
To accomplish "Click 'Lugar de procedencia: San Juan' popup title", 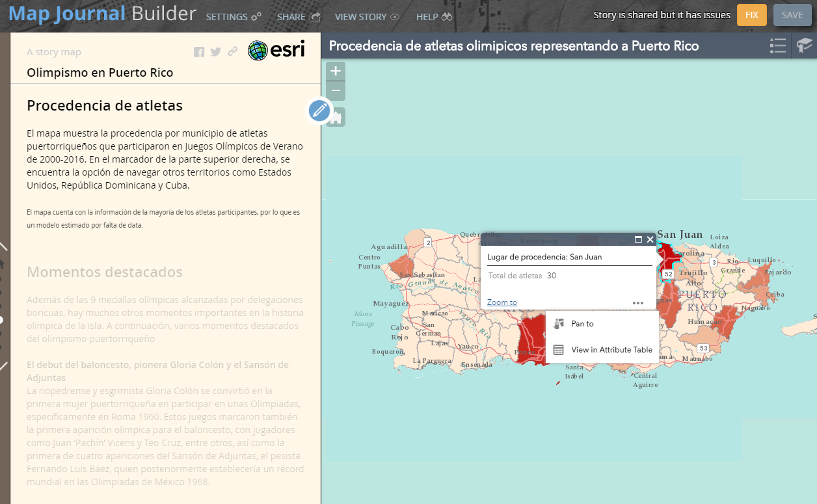I will coord(544,257).
